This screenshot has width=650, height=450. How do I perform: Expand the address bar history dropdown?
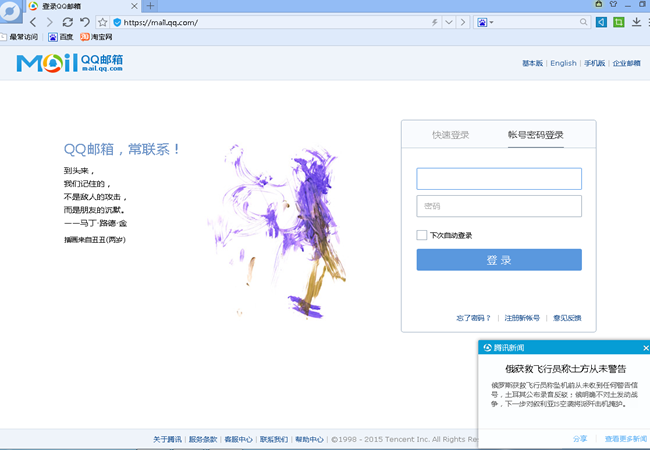449,22
